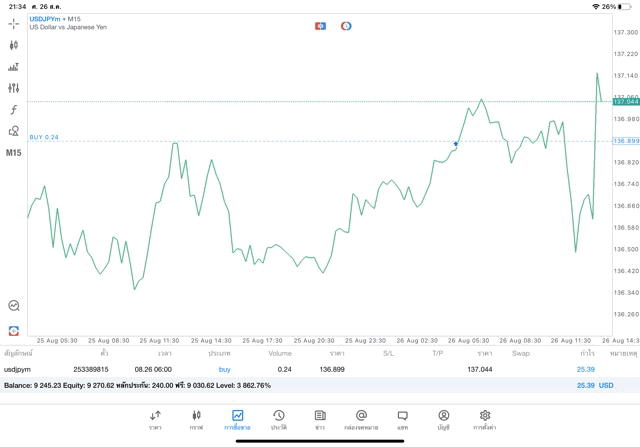640x447 pixels.
Task: Tap the red and blue trade panel icon
Action: tap(320, 26)
